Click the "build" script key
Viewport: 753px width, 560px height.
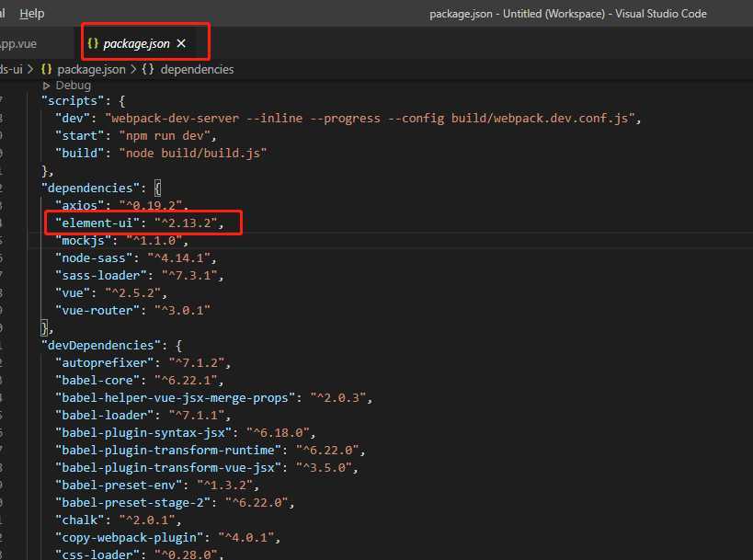80,154
